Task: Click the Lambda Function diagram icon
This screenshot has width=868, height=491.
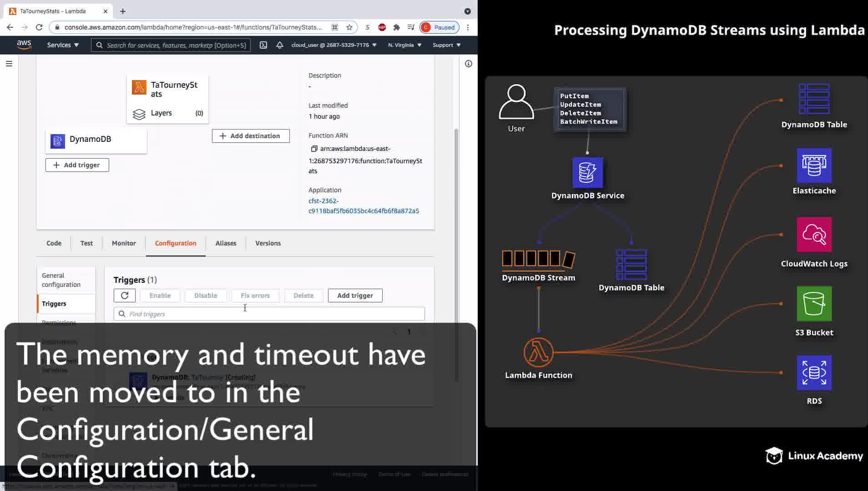Action: click(x=539, y=352)
